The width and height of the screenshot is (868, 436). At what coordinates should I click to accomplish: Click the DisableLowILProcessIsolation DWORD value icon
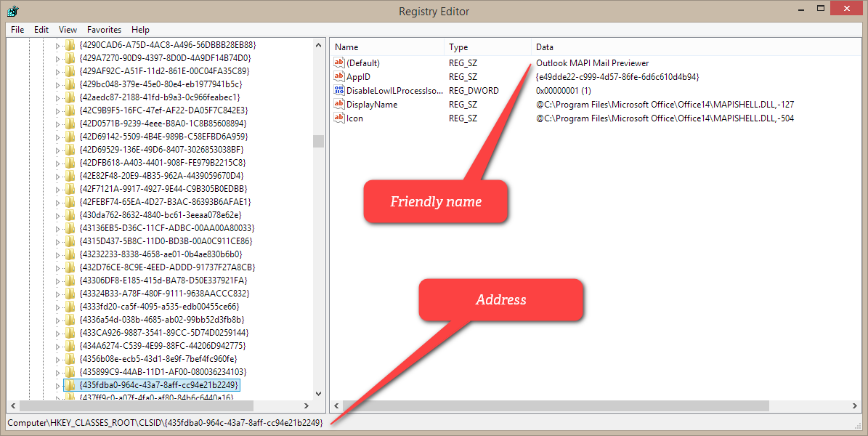pyautogui.click(x=338, y=91)
